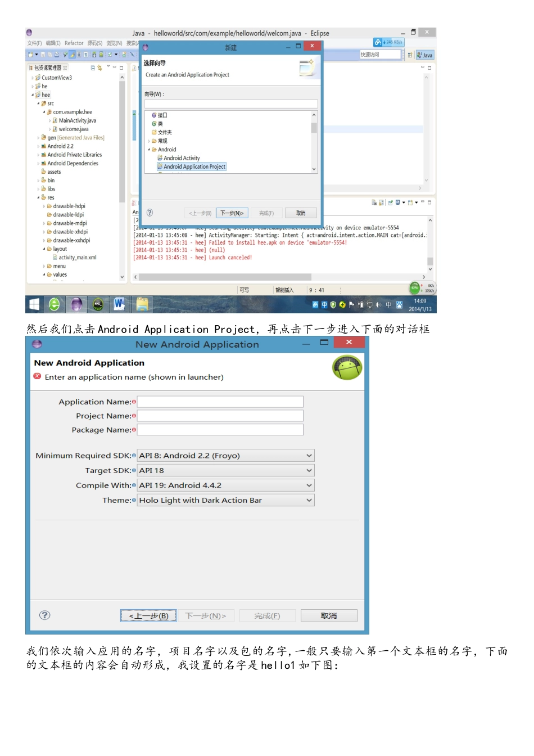
Task: Select the values folder under res
Action: [x=57, y=274]
